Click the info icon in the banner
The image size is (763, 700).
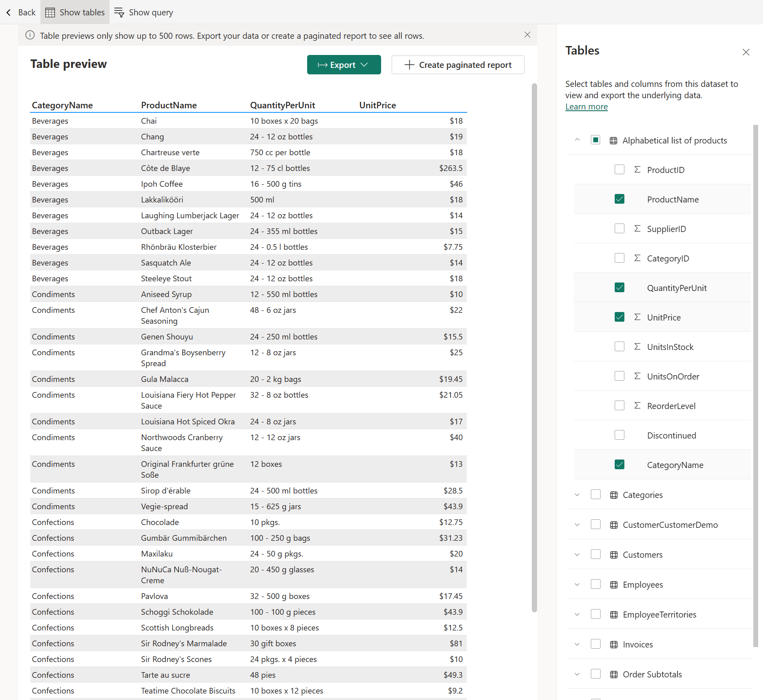tap(30, 35)
